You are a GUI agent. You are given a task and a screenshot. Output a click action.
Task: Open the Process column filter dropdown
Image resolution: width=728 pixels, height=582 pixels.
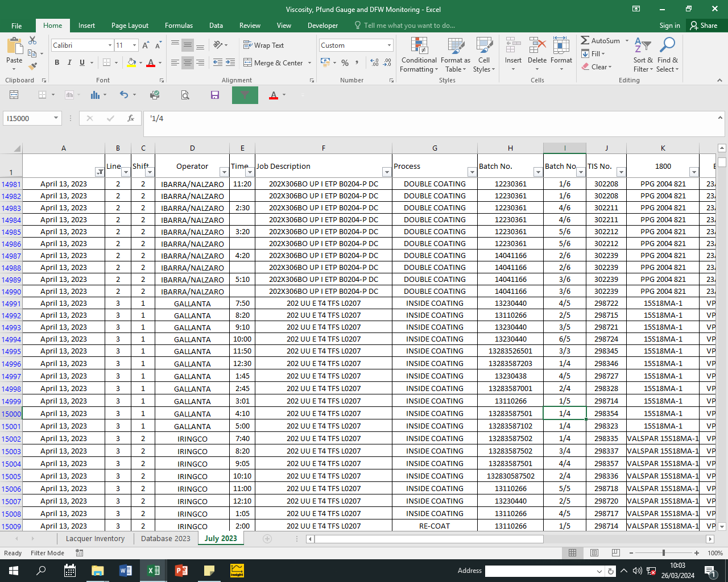coord(472,172)
